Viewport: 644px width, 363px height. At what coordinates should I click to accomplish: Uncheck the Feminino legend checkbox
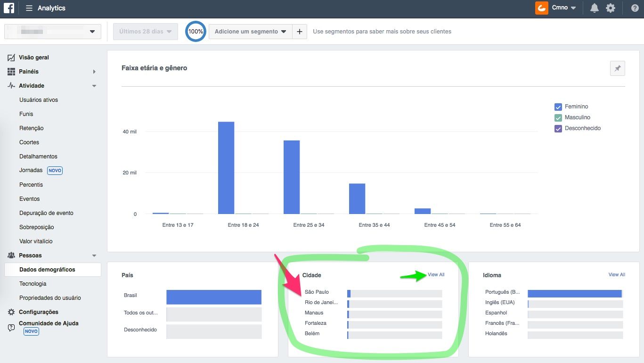(558, 107)
